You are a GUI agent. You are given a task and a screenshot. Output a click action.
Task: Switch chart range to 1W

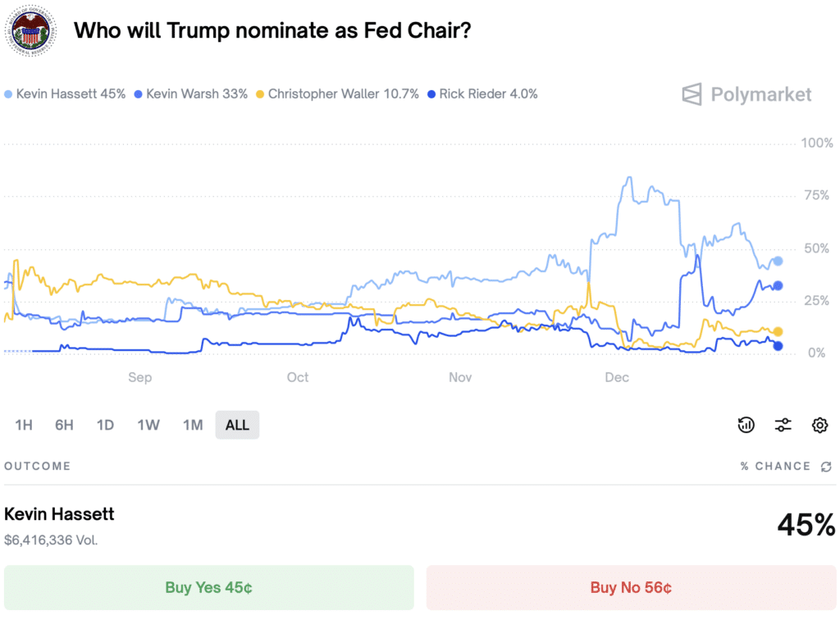click(x=148, y=425)
